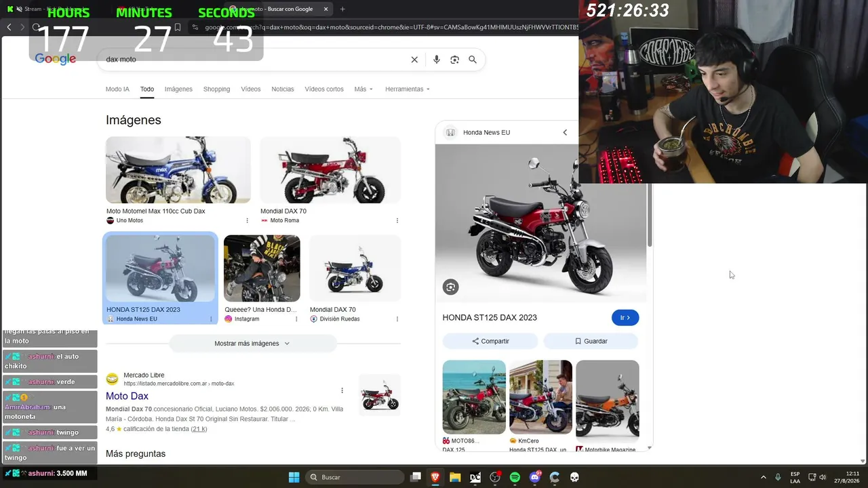Open File Explorer from taskbar

[x=455, y=477]
